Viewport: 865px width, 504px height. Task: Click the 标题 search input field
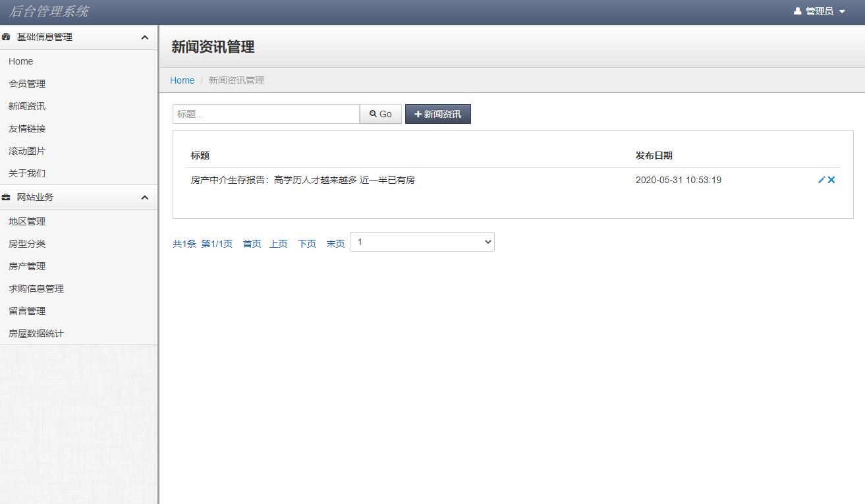265,113
